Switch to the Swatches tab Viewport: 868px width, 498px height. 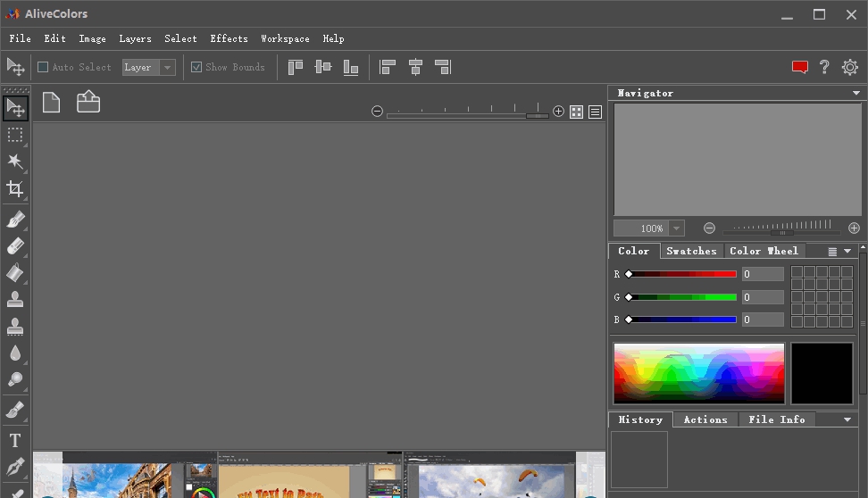pos(691,251)
